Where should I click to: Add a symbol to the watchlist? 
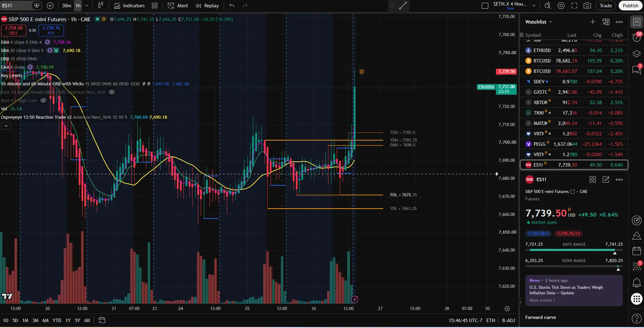click(593, 22)
